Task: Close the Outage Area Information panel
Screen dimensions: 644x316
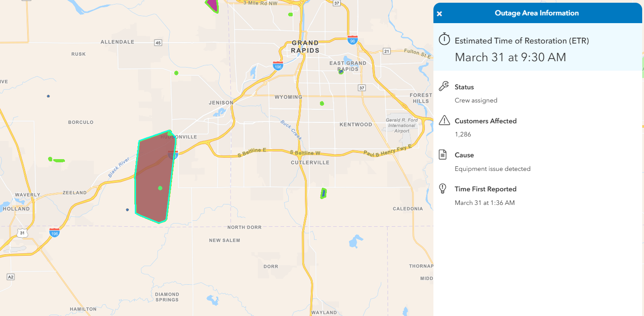Action: (x=439, y=13)
